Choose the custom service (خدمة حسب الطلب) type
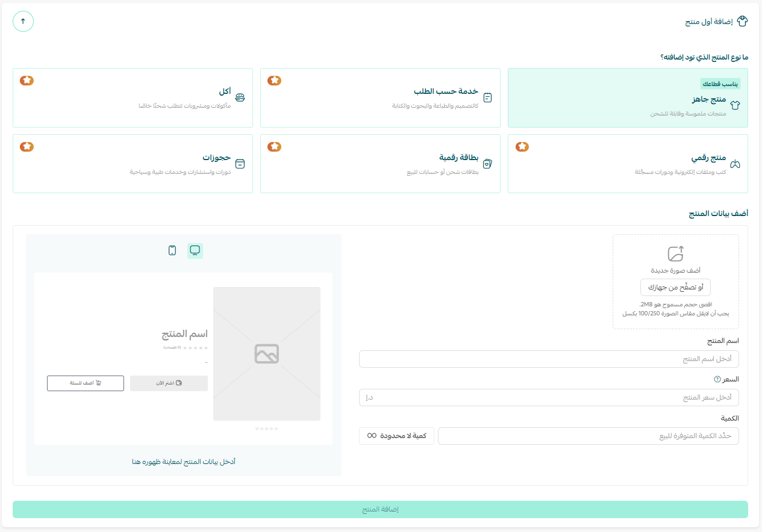 pyautogui.click(x=379, y=97)
